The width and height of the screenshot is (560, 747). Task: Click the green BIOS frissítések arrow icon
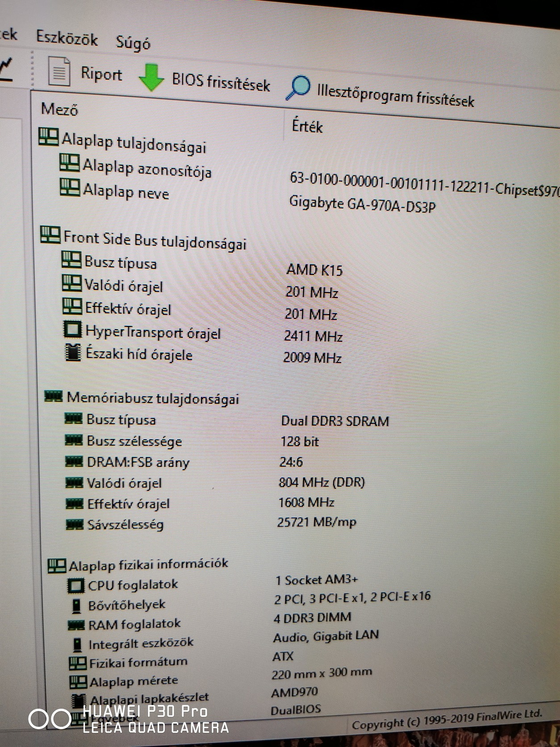point(151,78)
